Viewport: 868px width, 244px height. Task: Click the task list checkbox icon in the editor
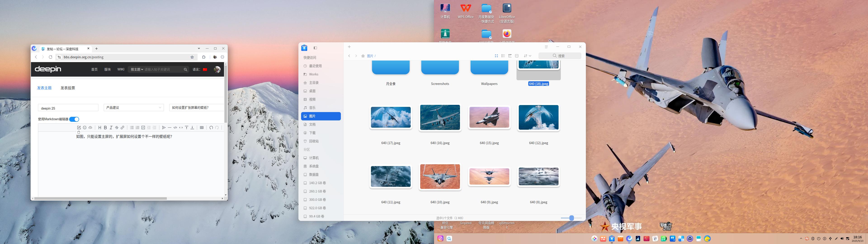[143, 128]
